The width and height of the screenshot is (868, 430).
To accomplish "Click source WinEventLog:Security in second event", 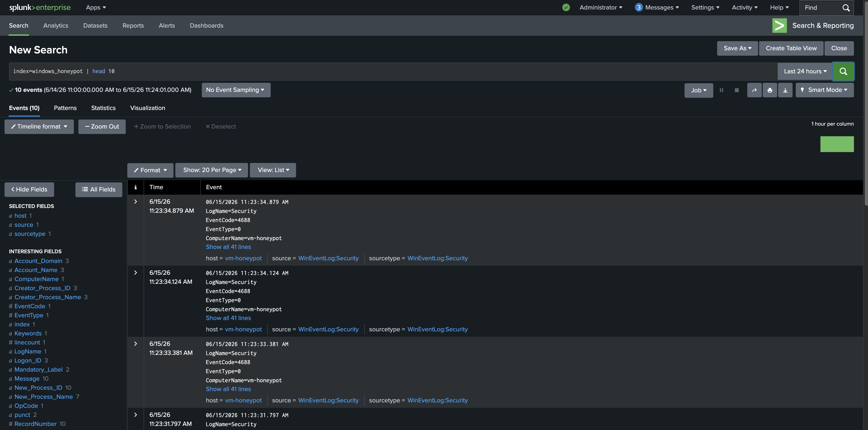I will click(328, 329).
